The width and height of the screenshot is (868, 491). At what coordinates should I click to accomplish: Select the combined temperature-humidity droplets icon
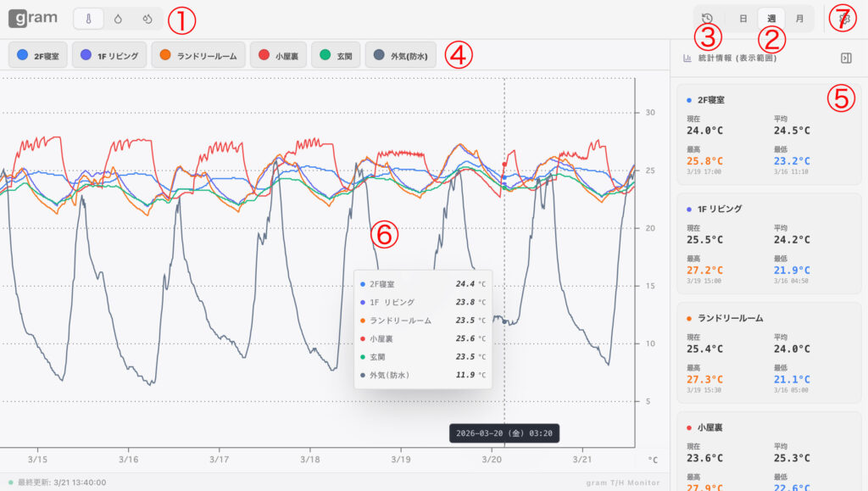point(147,19)
